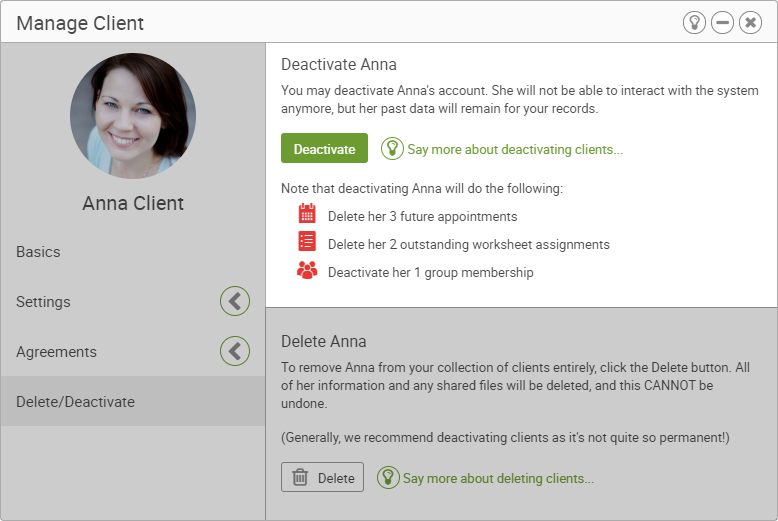This screenshot has height=521, width=778.
Task: Click lightbulb icon beside deleting clients link
Action: [x=388, y=477]
